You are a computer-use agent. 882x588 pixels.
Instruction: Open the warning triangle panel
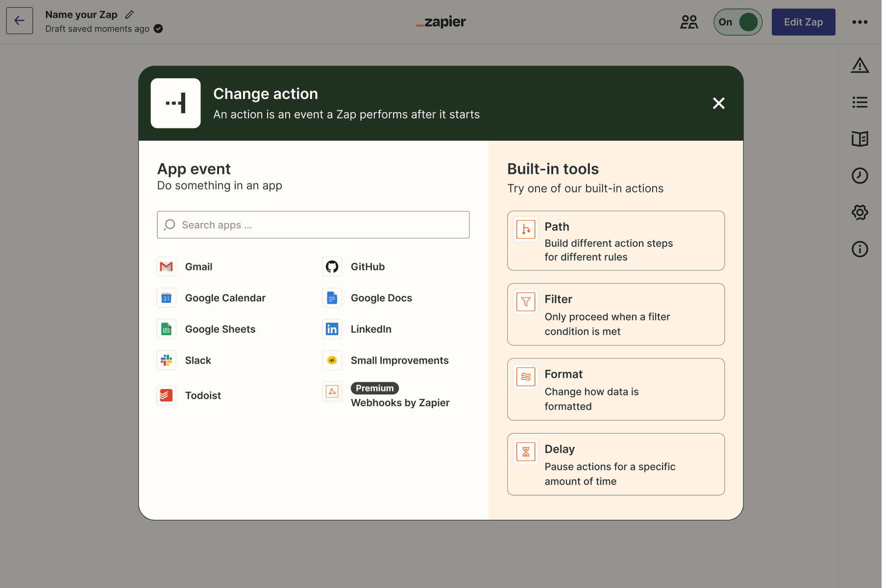point(860,65)
